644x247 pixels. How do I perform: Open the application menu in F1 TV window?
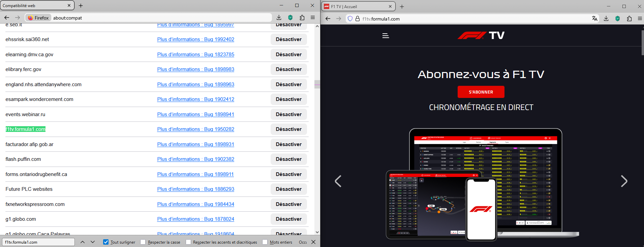click(x=640, y=19)
